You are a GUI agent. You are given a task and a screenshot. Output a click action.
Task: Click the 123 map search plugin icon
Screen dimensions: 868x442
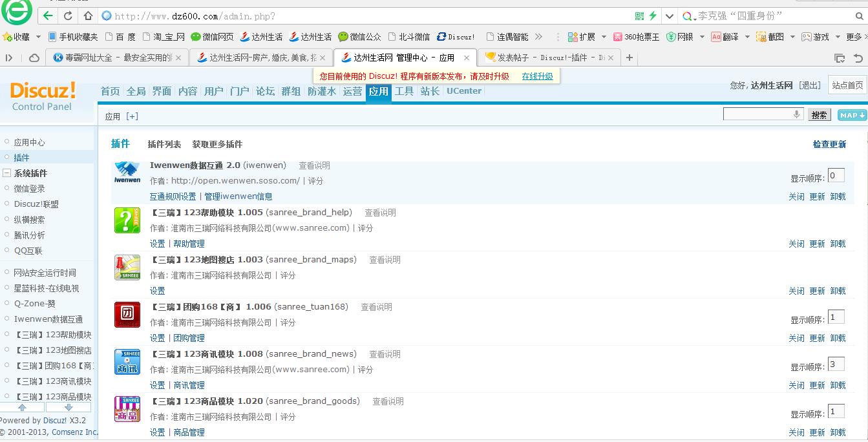pos(127,268)
